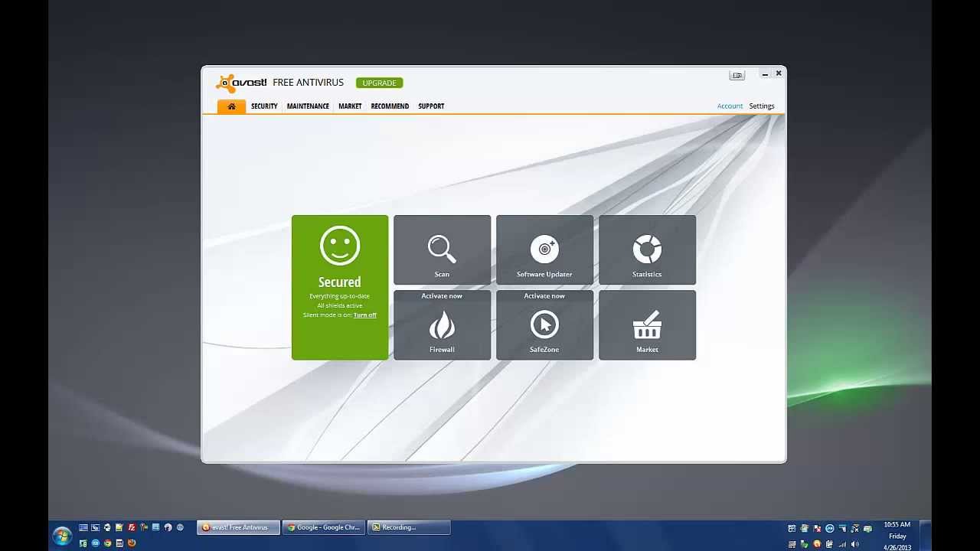Click the wireless network disconnected tray icon
Viewport: 980px width, 551px height.
[x=854, y=528]
